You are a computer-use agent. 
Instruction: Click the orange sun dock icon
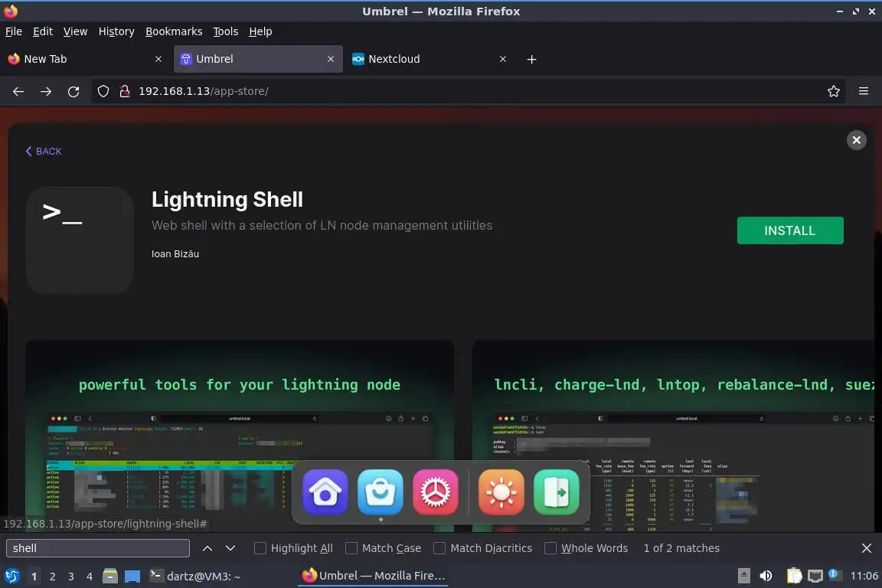(501, 492)
